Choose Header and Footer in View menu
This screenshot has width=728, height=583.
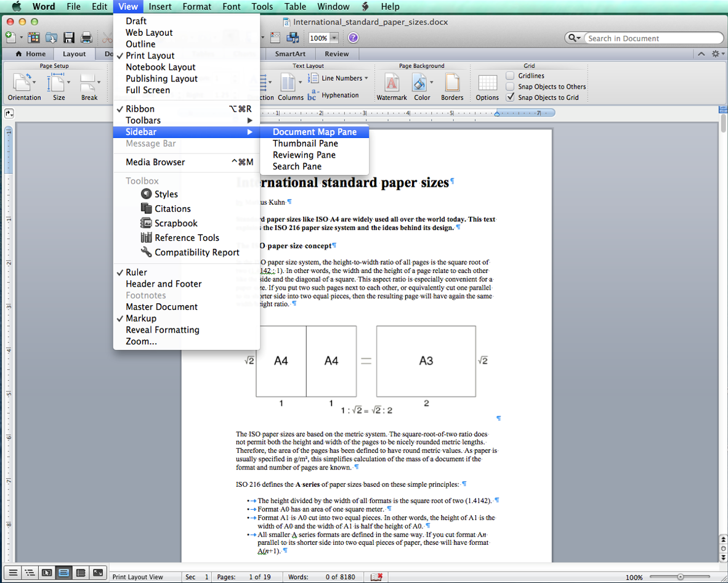[163, 284]
